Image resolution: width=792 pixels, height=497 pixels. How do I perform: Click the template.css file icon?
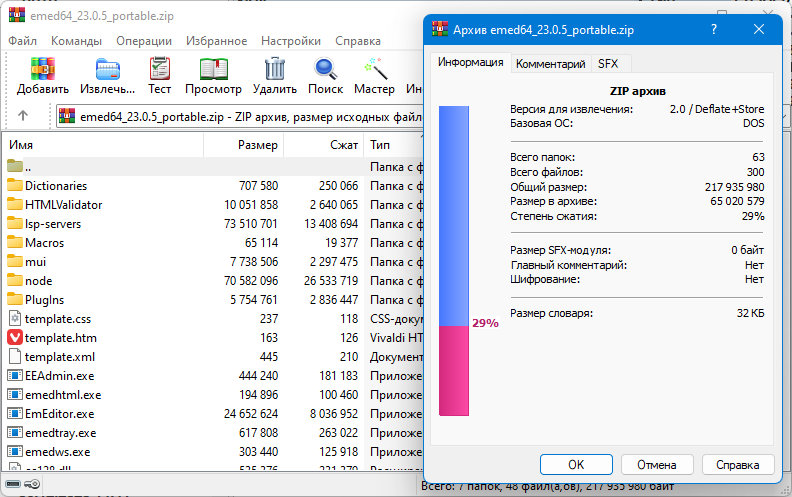pyautogui.click(x=15, y=319)
